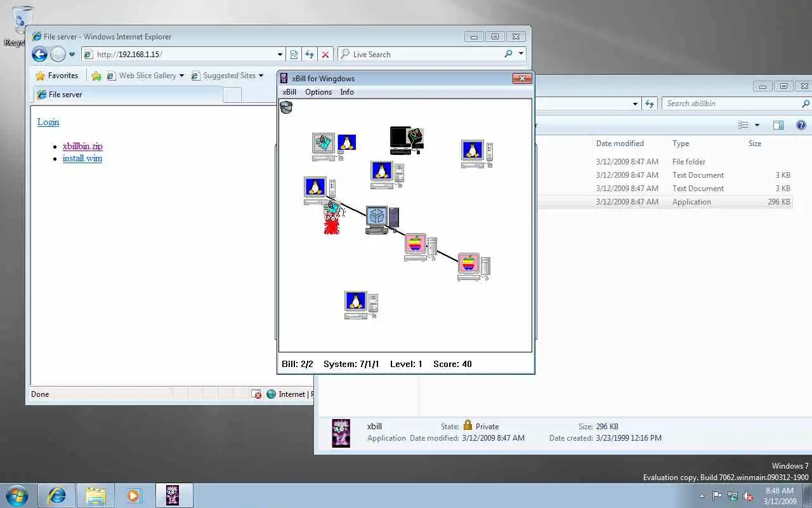812x508 pixels.
Task: Open a new blank tab in Internet Explorer
Action: click(x=232, y=95)
